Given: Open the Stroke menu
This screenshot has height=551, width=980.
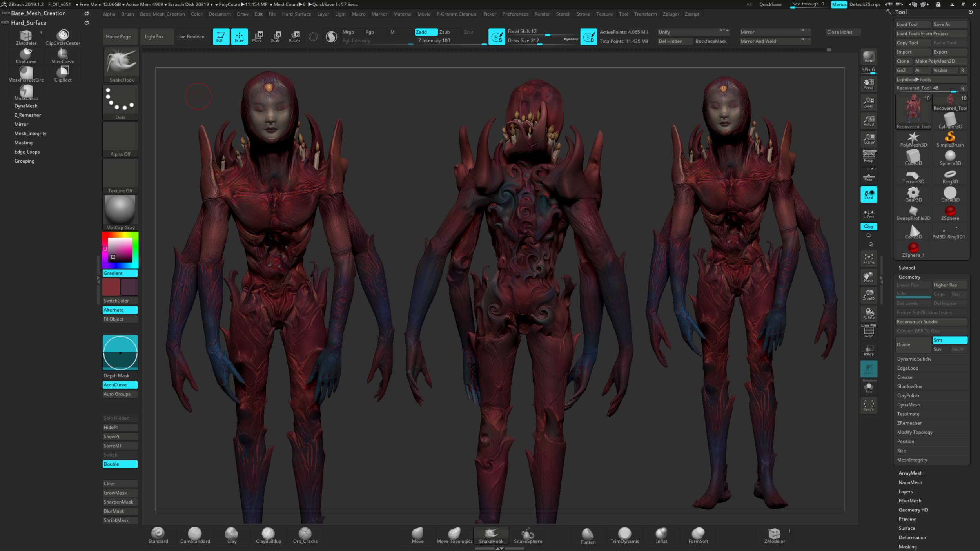Looking at the screenshot, I should coord(583,14).
